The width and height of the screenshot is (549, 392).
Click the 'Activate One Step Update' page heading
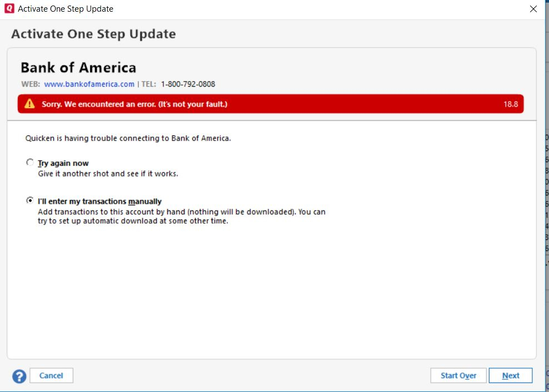(x=93, y=34)
